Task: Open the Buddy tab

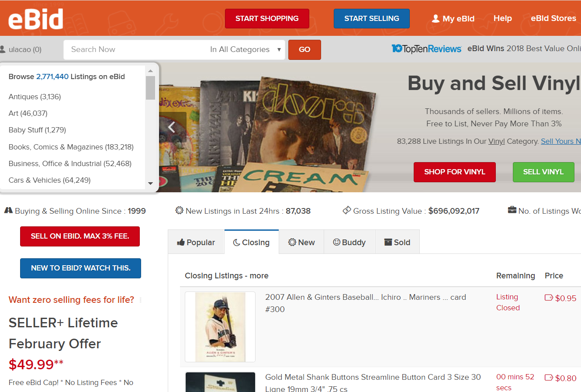Action: [x=349, y=242]
